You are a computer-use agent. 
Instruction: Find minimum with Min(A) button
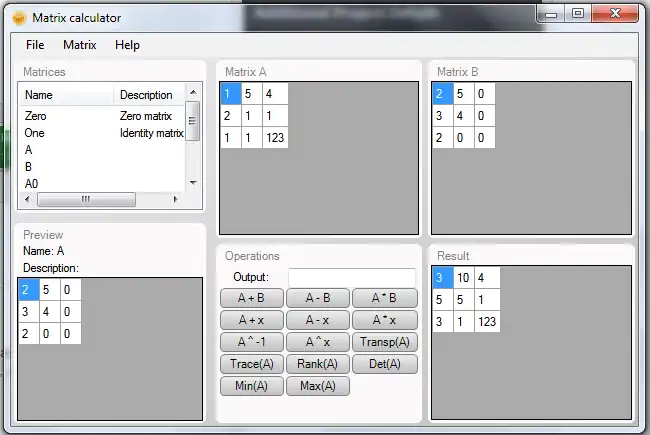point(252,386)
